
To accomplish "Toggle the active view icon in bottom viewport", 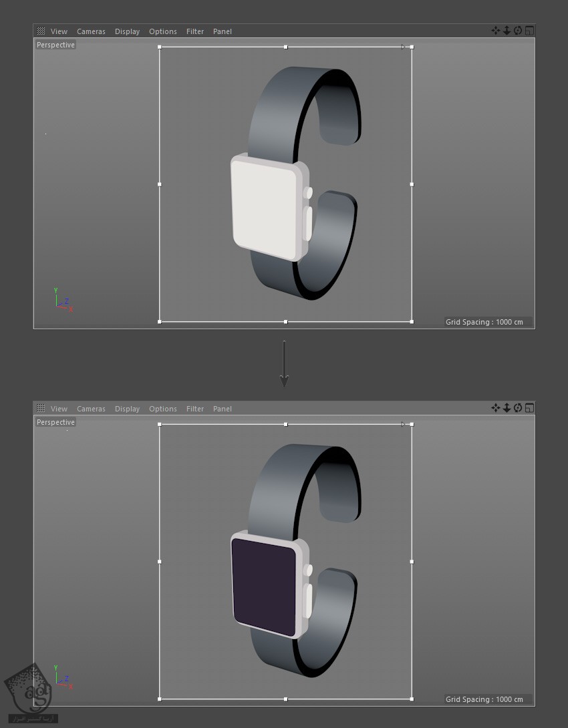I will [529, 408].
